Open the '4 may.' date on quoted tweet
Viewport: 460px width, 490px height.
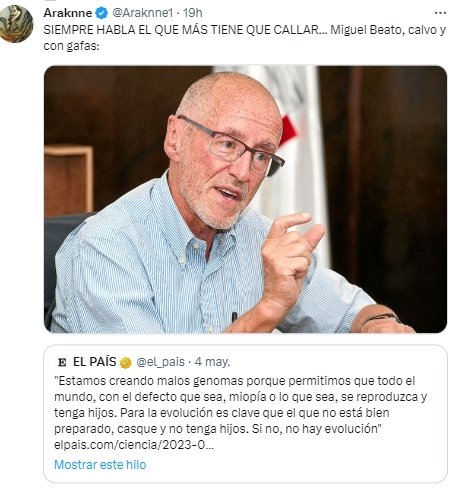[x=213, y=362]
